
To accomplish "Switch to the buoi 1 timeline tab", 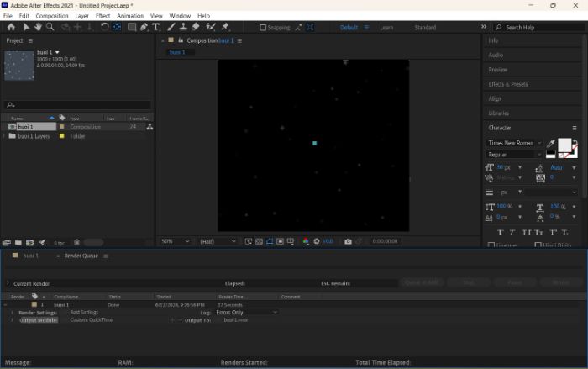I will [30, 256].
